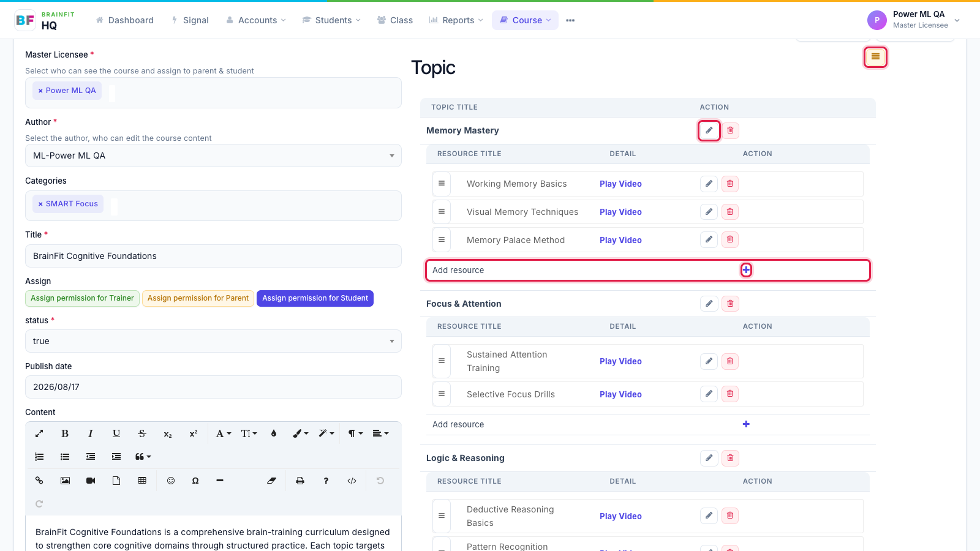This screenshot has height=551, width=980.
Task: Click the topic reorder list button
Action: point(875,57)
